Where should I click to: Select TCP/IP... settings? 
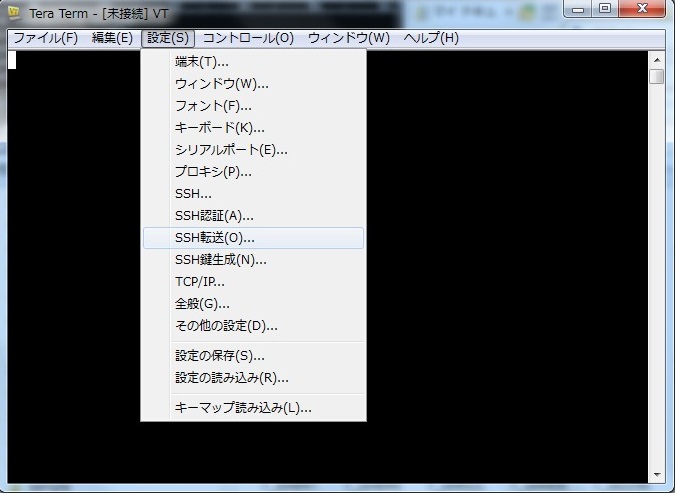click(254, 282)
